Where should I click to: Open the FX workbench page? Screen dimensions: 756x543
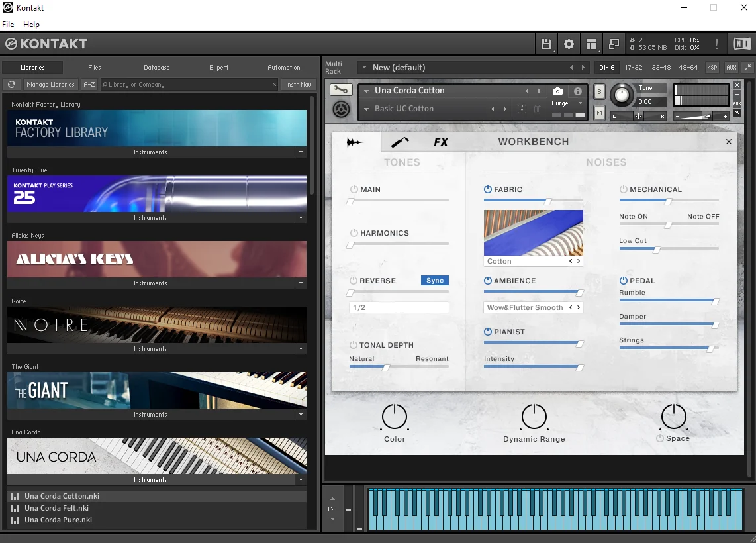(441, 142)
